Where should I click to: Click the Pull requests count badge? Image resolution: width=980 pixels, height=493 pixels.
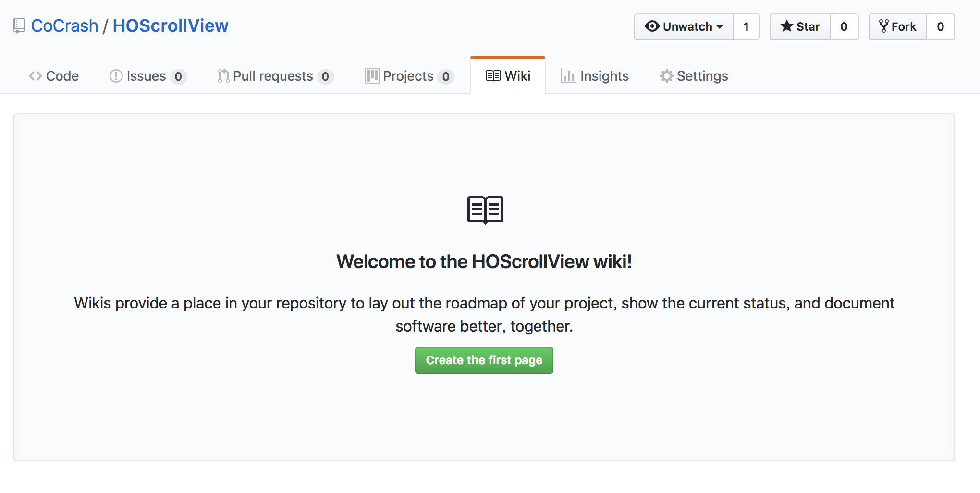pos(325,76)
